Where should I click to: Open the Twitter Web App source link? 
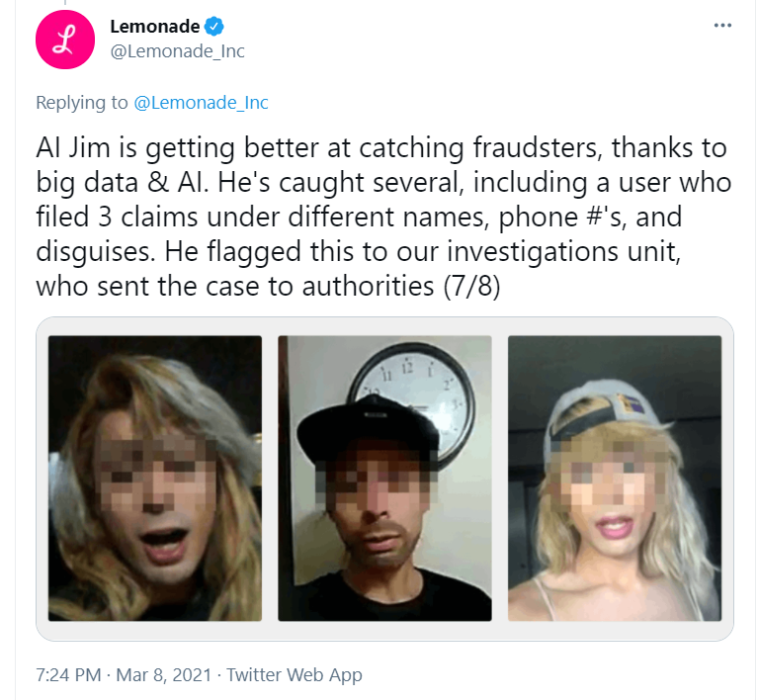coord(294,674)
